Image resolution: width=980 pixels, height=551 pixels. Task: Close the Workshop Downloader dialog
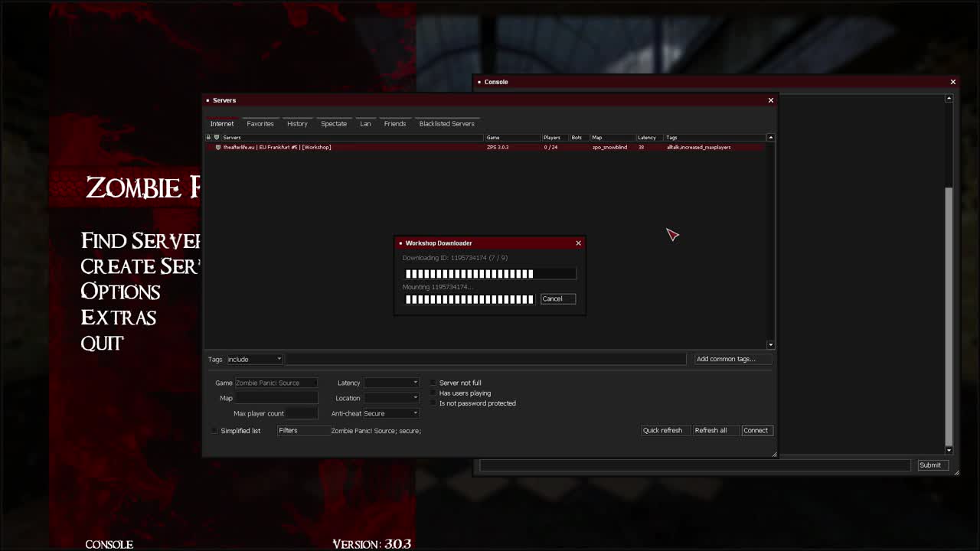pos(578,243)
